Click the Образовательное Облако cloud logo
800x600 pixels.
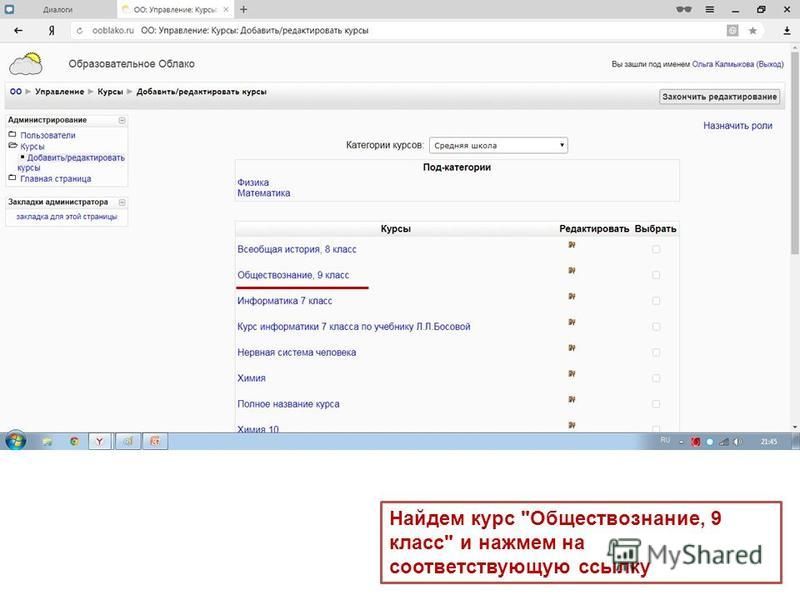(x=26, y=64)
